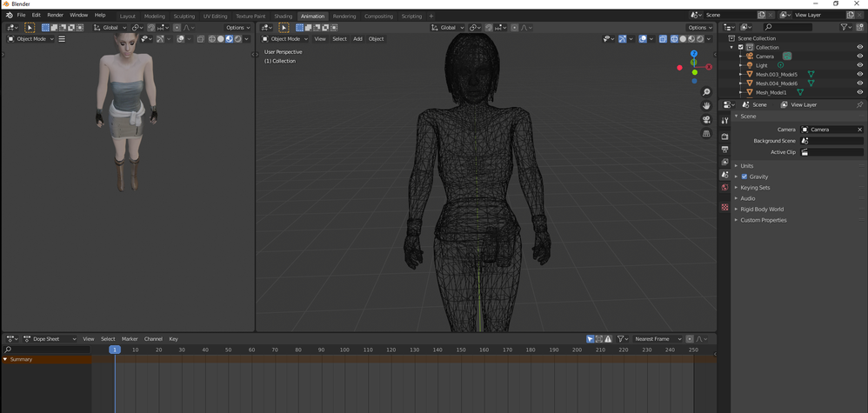Hide Mesh.003_Model5 using its eye icon
The width and height of the screenshot is (868, 413).
point(860,75)
